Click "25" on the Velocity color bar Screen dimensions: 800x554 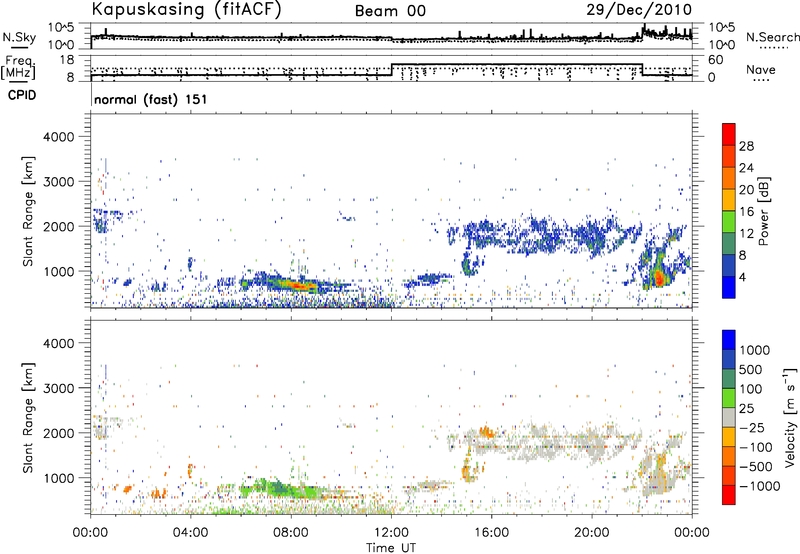coord(747,409)
